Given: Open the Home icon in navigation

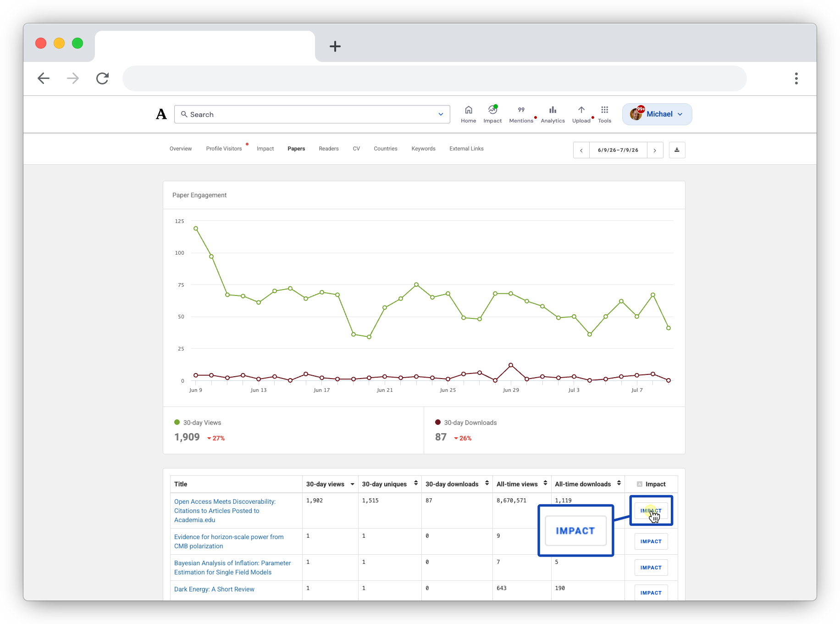Looking at the screenshot, I should tap(468, 110).
